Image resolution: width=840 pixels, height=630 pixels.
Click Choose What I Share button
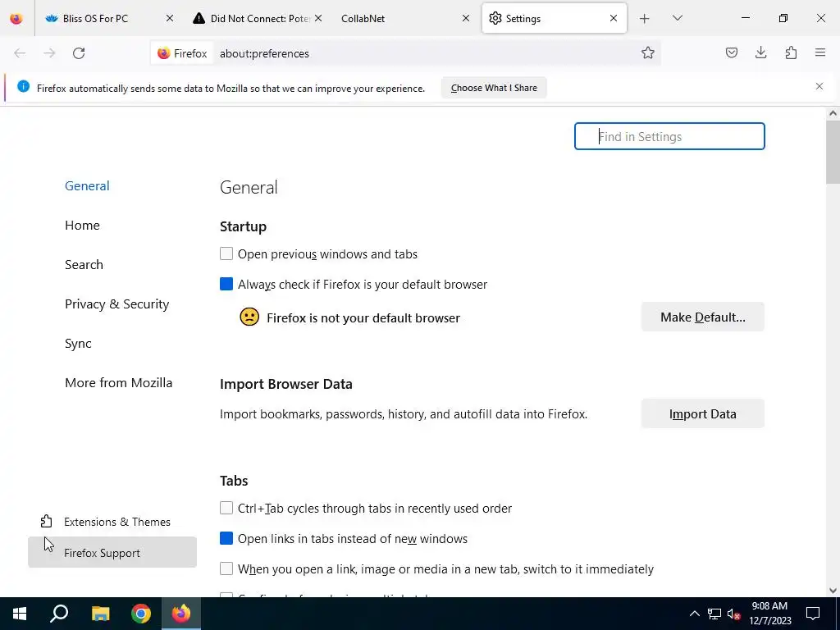pos(494,88)
